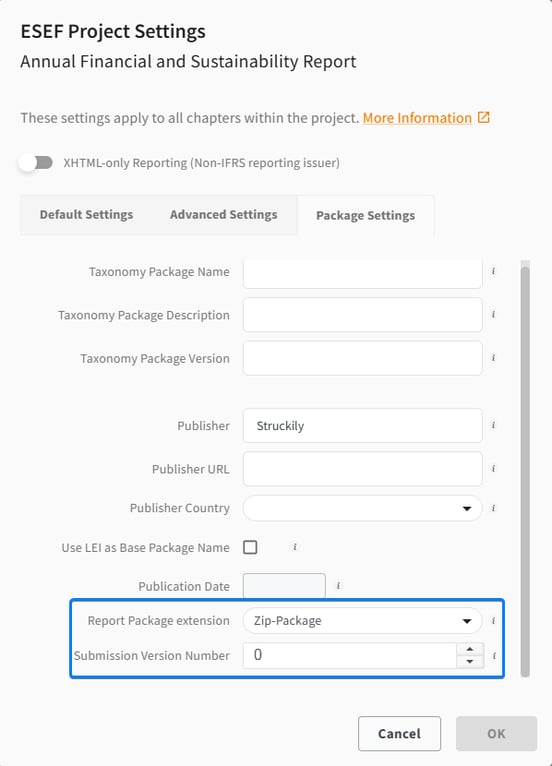Click info icon next to Publication Date

coord(338,585)
